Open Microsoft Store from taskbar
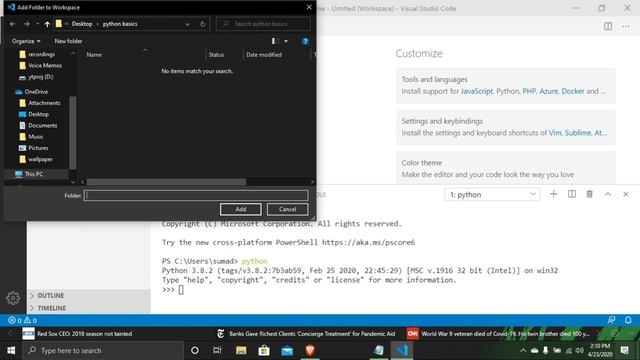The image size is (640, 360). click(x=264, y=350)
